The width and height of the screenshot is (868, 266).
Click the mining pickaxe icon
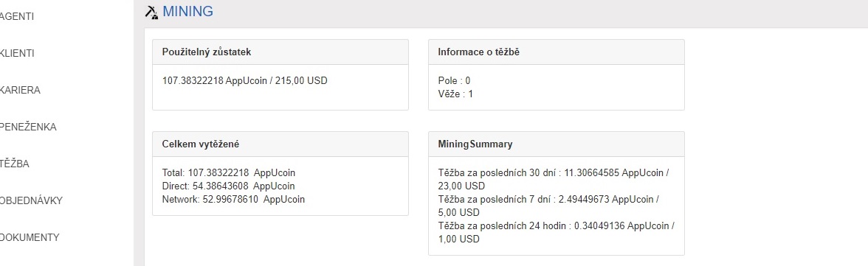(x=151, y=13)
